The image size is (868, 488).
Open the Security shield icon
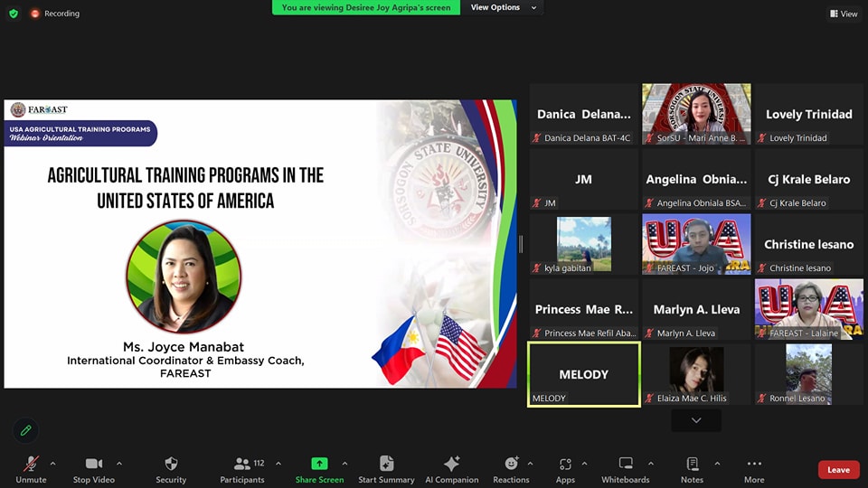pos(170,465)
